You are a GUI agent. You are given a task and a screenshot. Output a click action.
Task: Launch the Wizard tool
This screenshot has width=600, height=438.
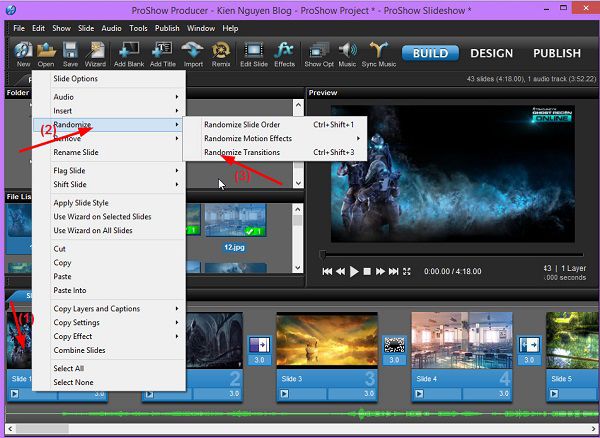95,54
